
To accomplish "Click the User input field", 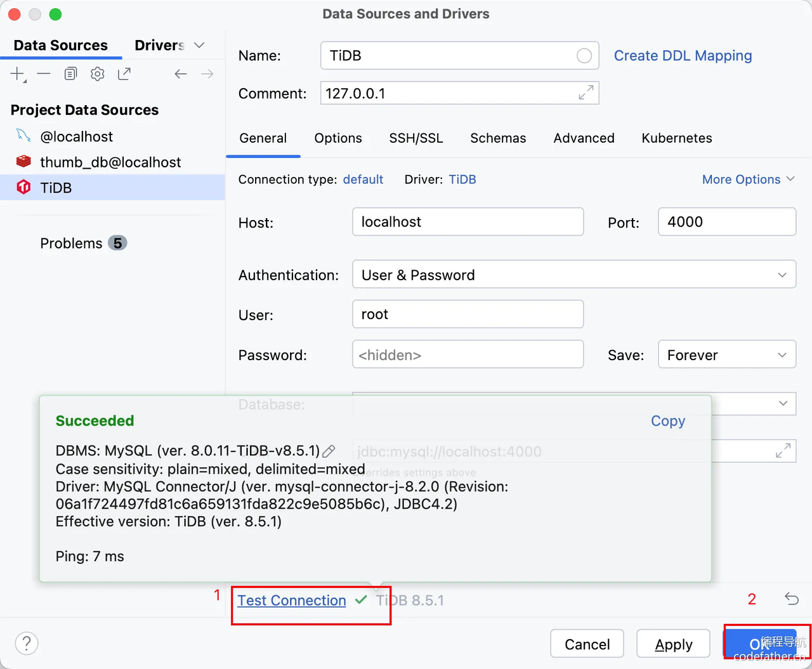I will [468, 314].
